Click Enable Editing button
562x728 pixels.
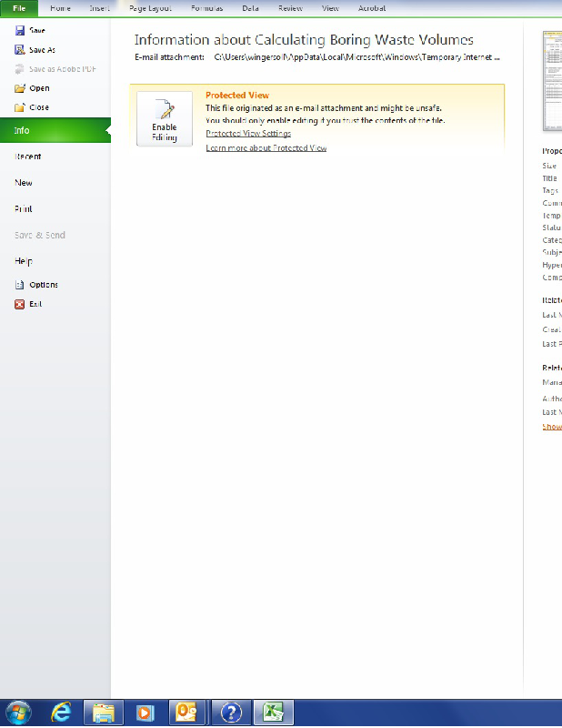coord(165,119)
